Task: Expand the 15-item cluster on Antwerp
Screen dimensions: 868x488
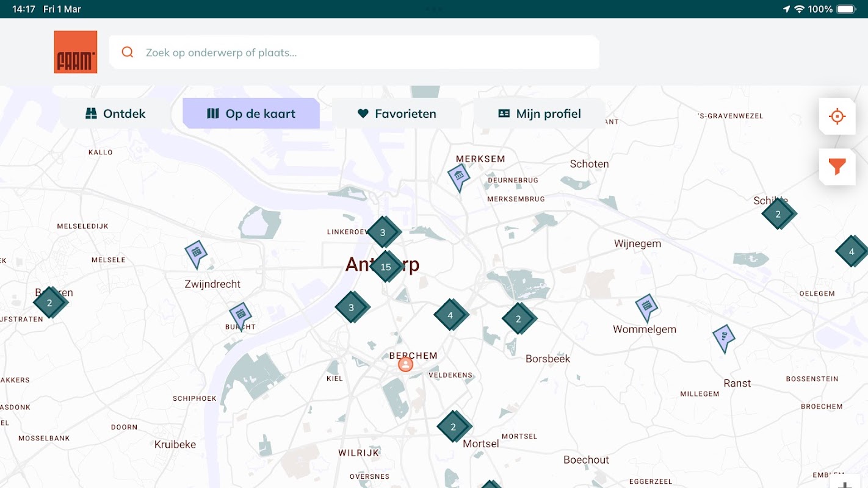Action: tap(386, 267)
